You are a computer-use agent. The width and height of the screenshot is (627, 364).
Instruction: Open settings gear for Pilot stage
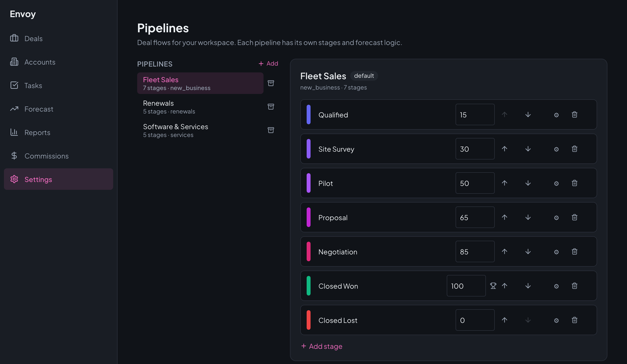(556, 183)
